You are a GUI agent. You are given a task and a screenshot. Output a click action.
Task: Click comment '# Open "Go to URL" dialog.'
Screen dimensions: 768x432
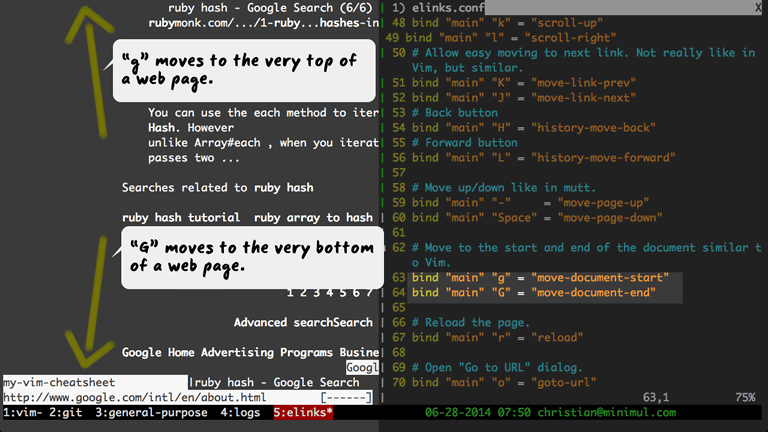pyautogui.click(x=497, y=368)
